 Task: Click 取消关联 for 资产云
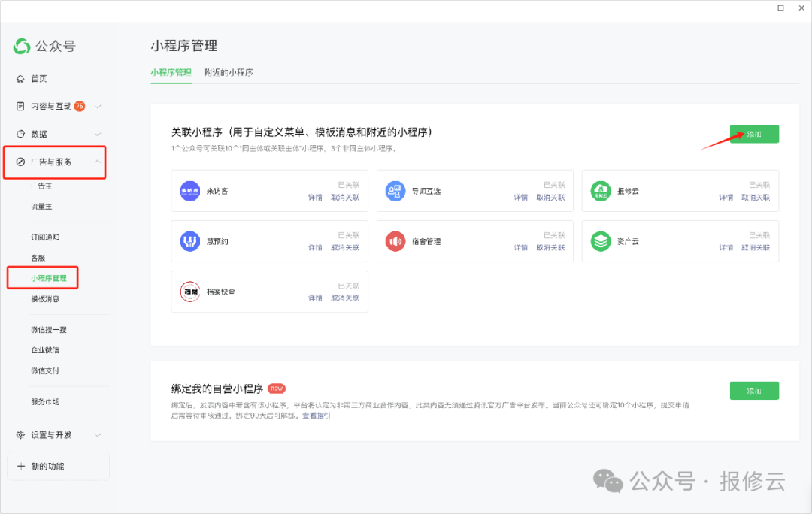pos(756,247)
